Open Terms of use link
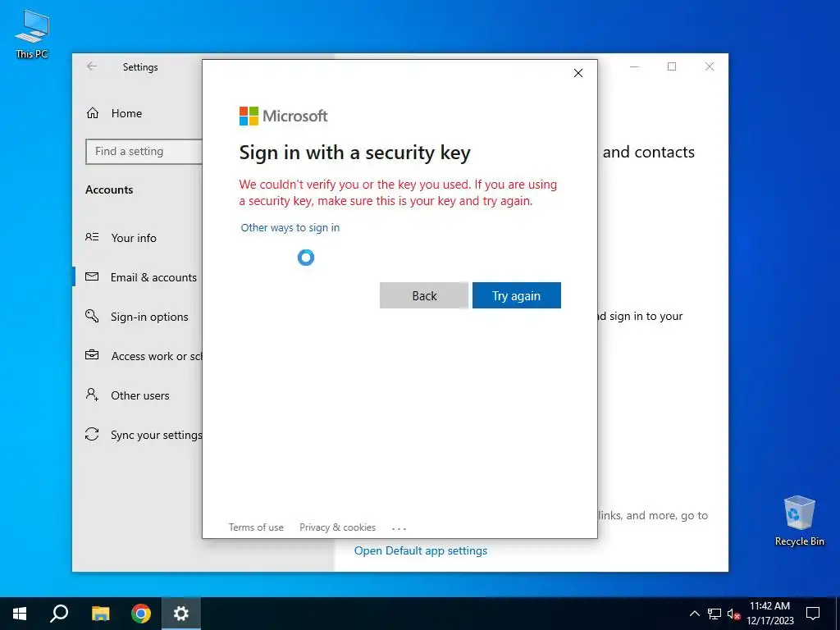 256,527
